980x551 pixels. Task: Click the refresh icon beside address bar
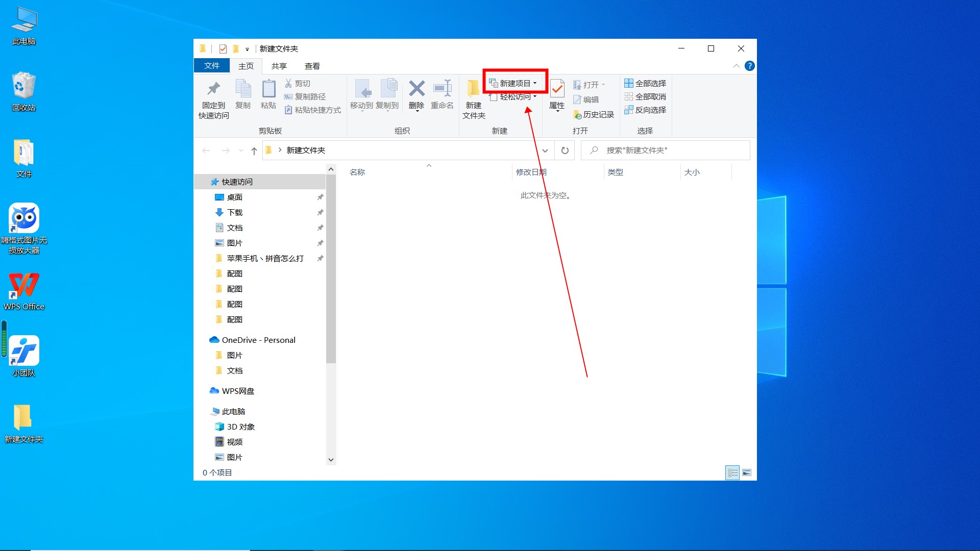coord(565,151)
